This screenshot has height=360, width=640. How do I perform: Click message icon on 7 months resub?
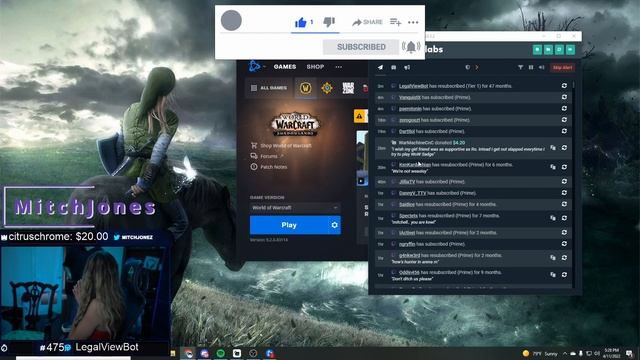(x=553, y=218)
